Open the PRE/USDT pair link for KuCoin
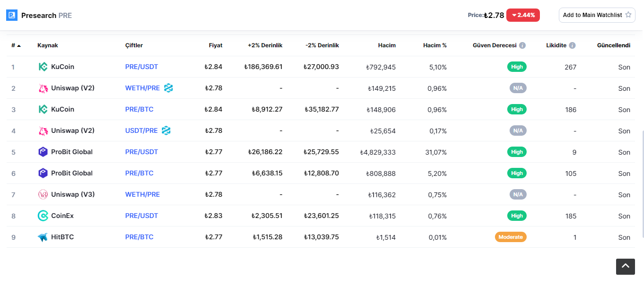The image size is (644, 305). point(141,67)
